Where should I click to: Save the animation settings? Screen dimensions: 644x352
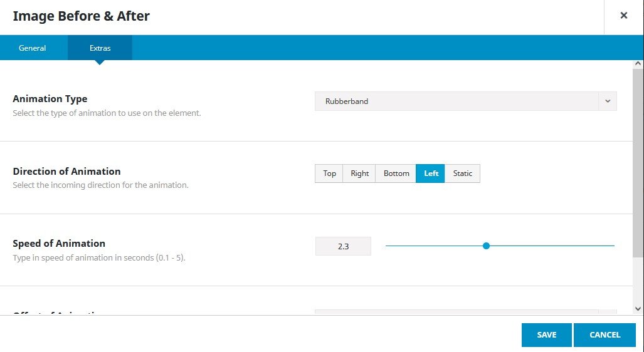(546, 335)
